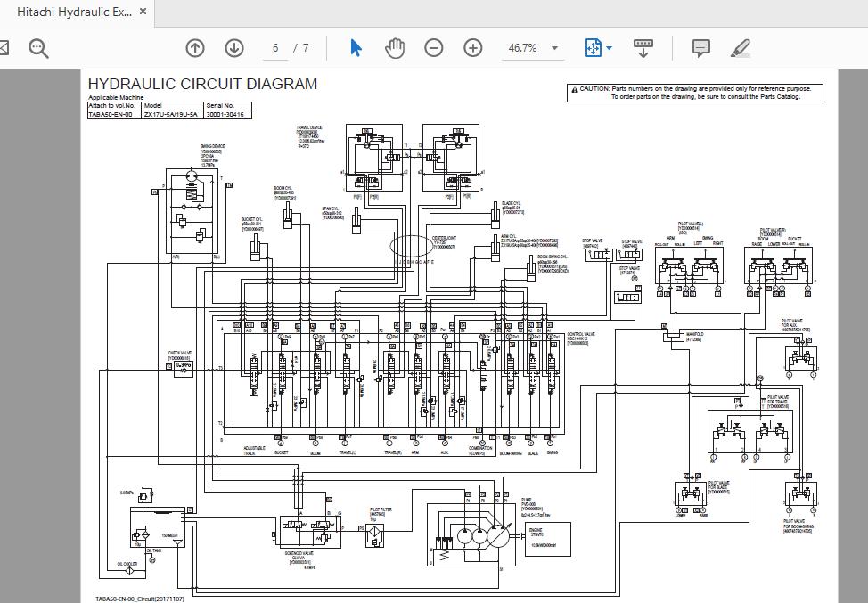Image resolution: width=868 pixels, height=603 pixels.
Task: Close the Hitachi Hydraulic tab
Action: pos(143,12)
